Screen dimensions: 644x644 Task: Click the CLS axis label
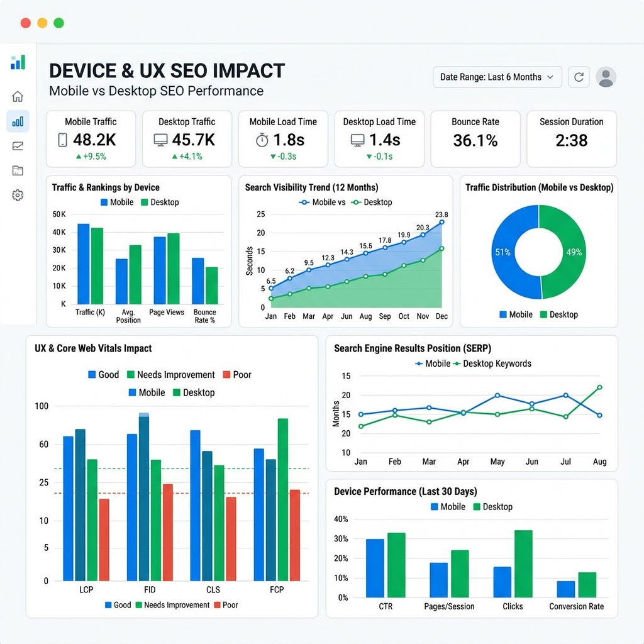[x=213, y=590]
